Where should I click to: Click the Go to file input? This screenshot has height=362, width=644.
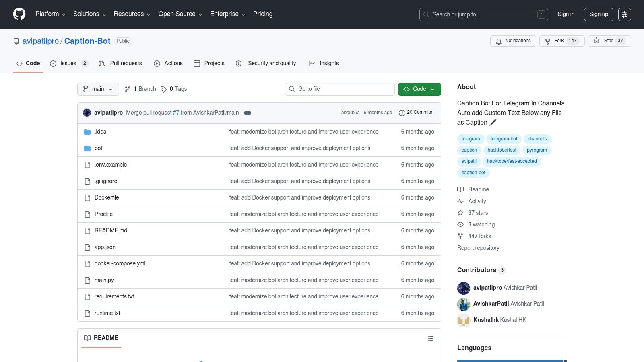[x=340, y=89]
